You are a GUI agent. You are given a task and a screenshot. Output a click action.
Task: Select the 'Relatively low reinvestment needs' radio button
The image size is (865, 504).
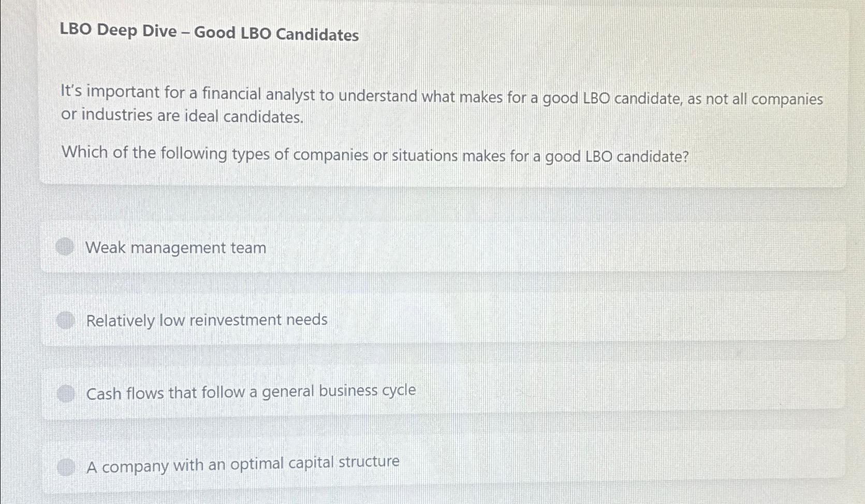tap(66, 320)
